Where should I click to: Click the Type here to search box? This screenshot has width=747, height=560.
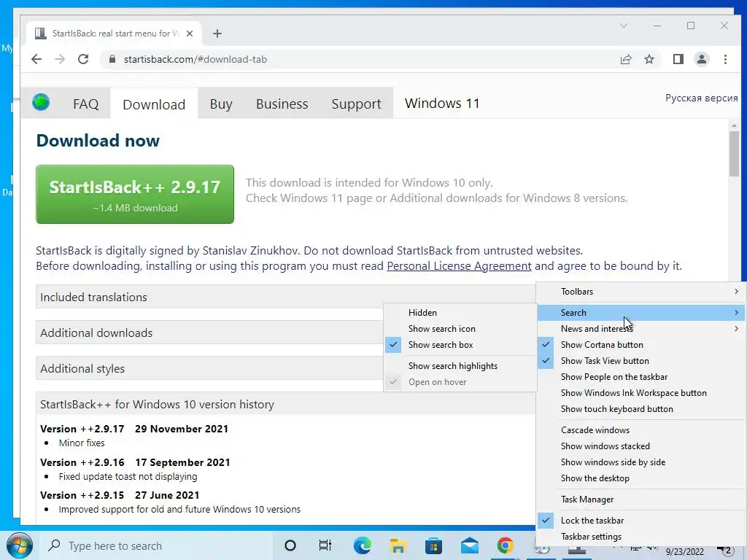pos(158,545)
